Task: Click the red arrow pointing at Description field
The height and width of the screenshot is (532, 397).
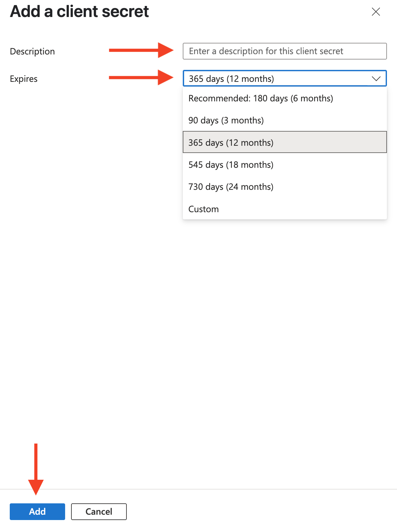Action: coord(141,50)
